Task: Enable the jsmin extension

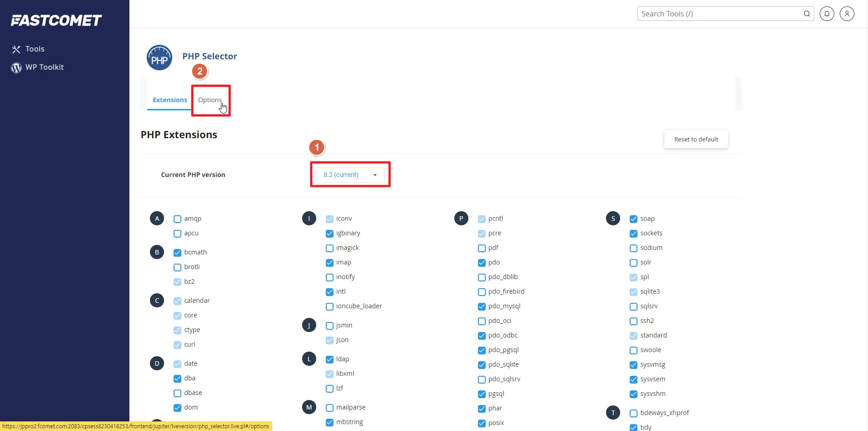Action: [329, 326]
